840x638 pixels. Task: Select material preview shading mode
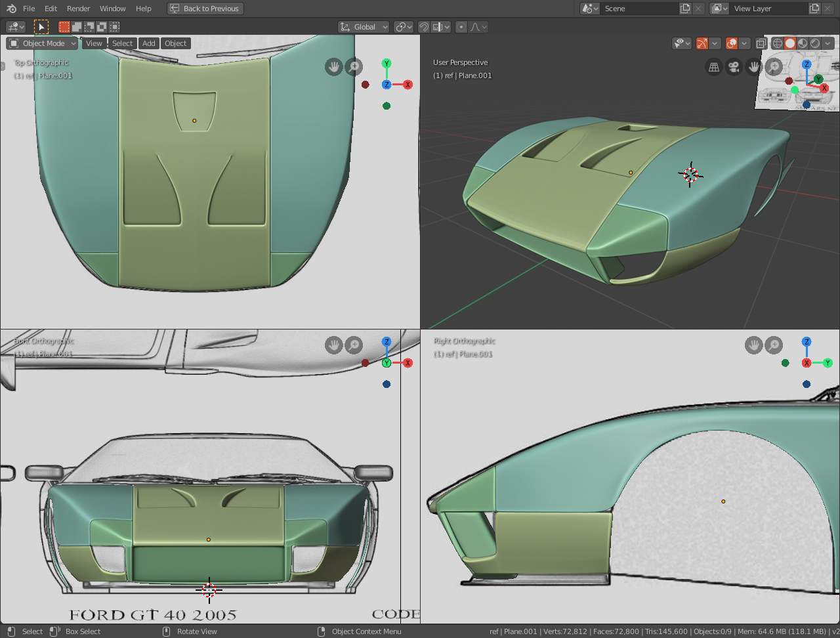[803, 43]
